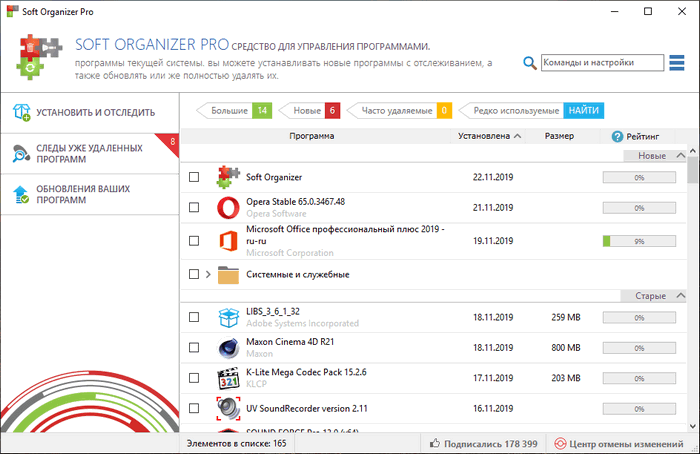Click the thumbs-up subscribers icon
700x454 pixels.
tap(434, 443)
